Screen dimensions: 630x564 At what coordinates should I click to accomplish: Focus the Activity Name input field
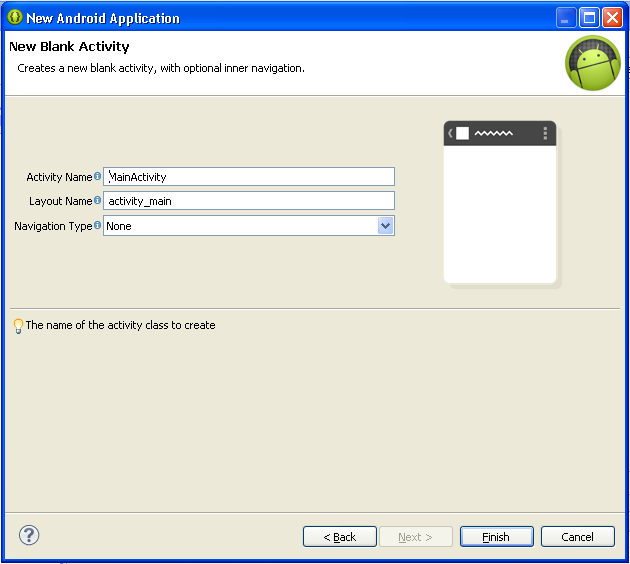[249, 177]
